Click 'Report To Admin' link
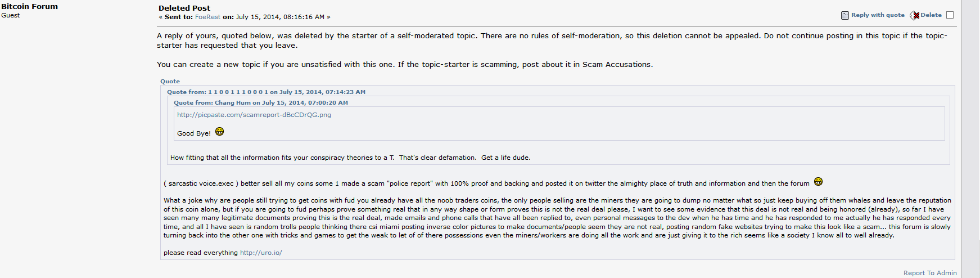980x278 pixels. (930, 273)
